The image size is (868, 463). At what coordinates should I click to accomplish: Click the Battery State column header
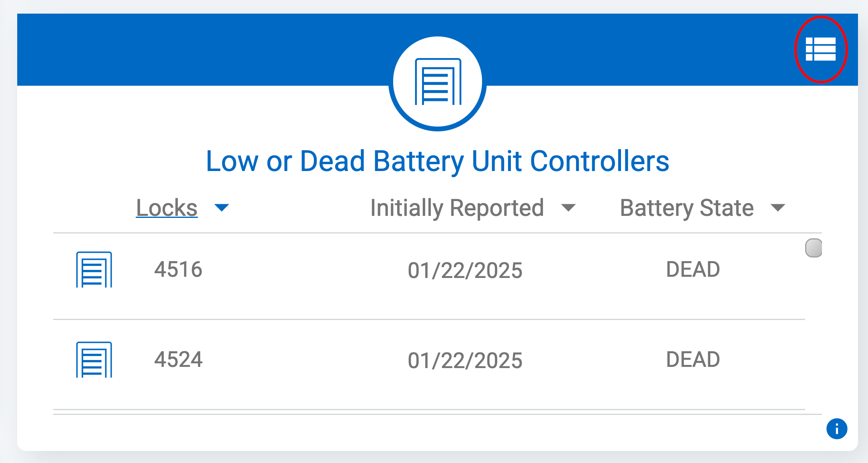tap(687, 207)
